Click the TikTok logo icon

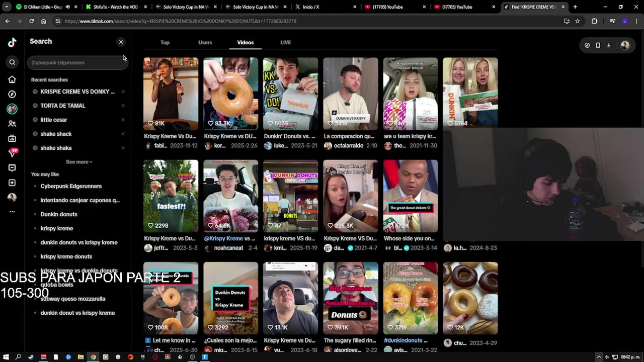(12, 43)
